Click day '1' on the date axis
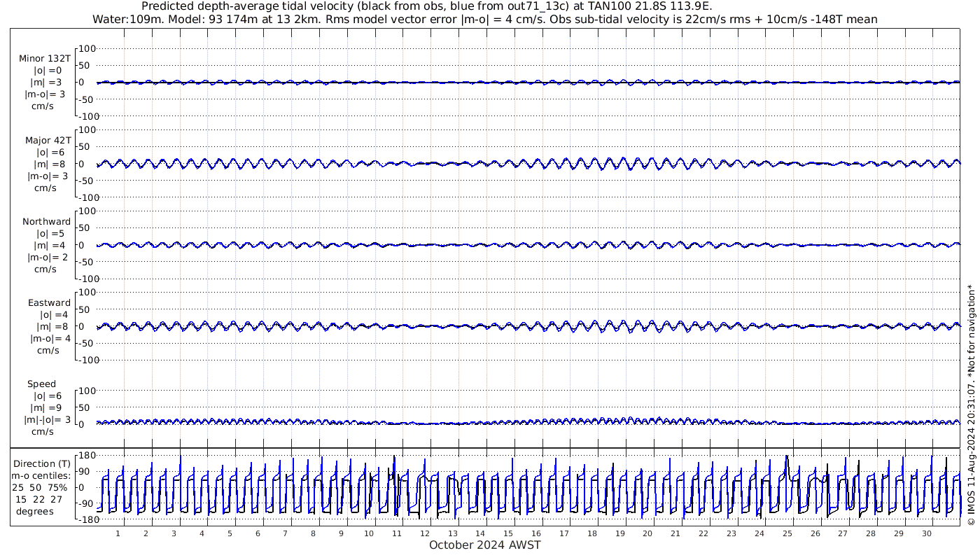The height and width of the screenshot is (560, 980). pyautogui.click(x=118, y=533)
